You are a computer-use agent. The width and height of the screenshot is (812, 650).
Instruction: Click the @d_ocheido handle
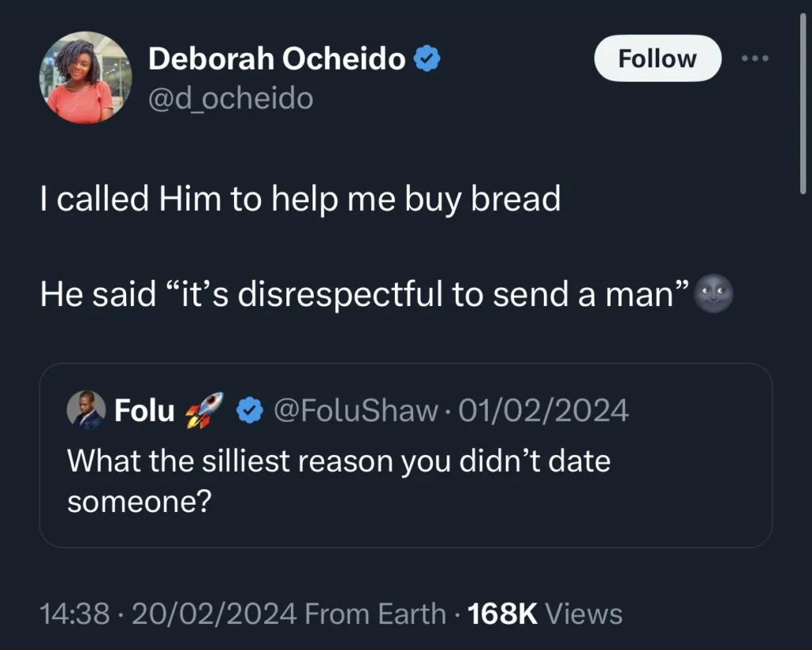[x=231, y=98]
